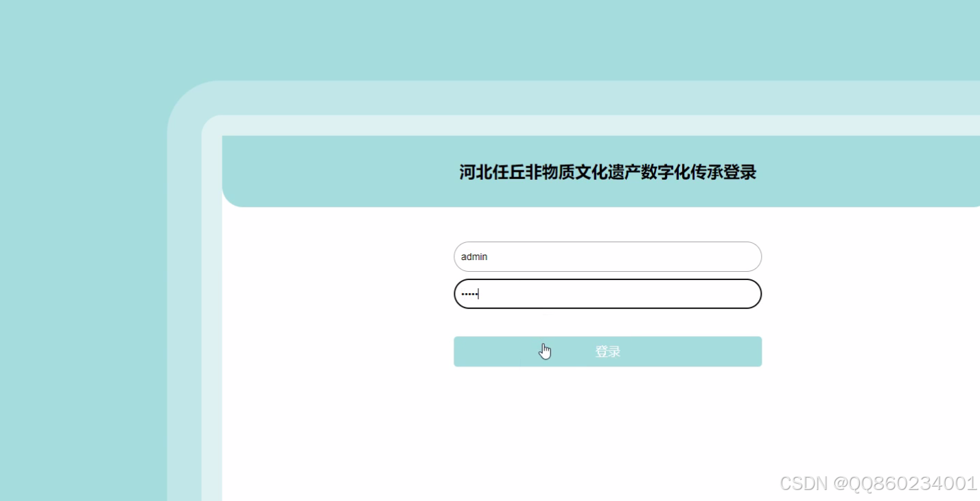Viewport: 980px width, 501px height.
Task: Click the dotted password characters
Action: (469, 293)
